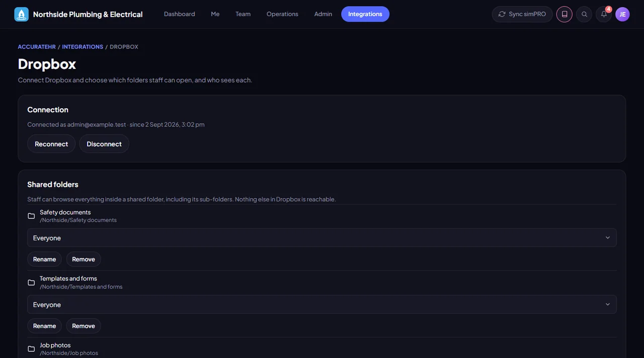Click the /Northside/Templates and forms path text
The width and height of the screenshot is (644, 358).
[x=81, y=287]
